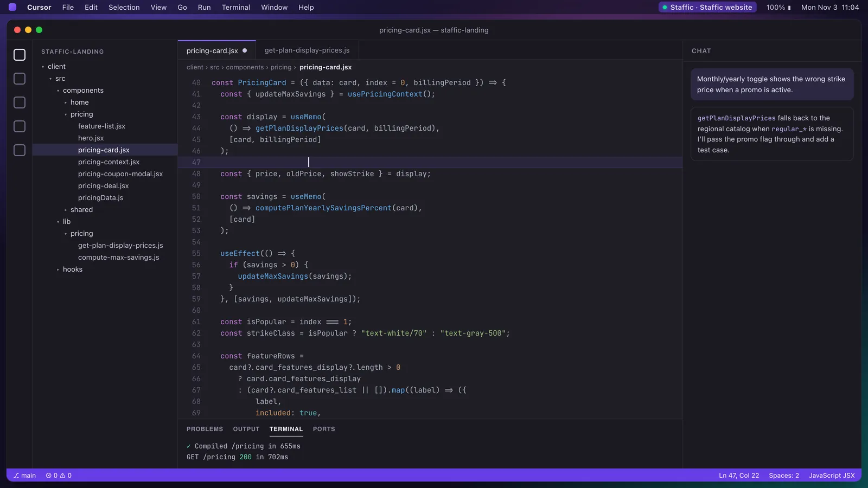This screenshot has width=868, height=488.
Task: Click the CHAT panel header
Action: (x=701, y=51)
